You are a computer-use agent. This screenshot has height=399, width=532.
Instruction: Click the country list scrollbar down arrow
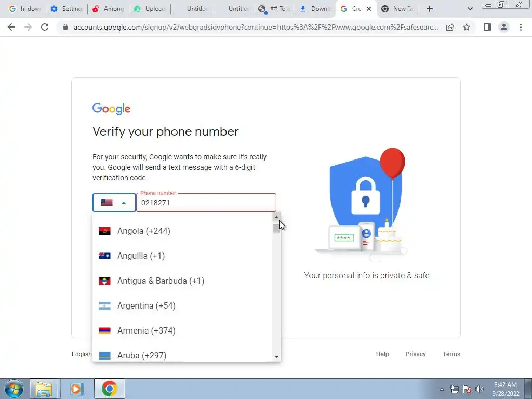click(x=276, y=356)
